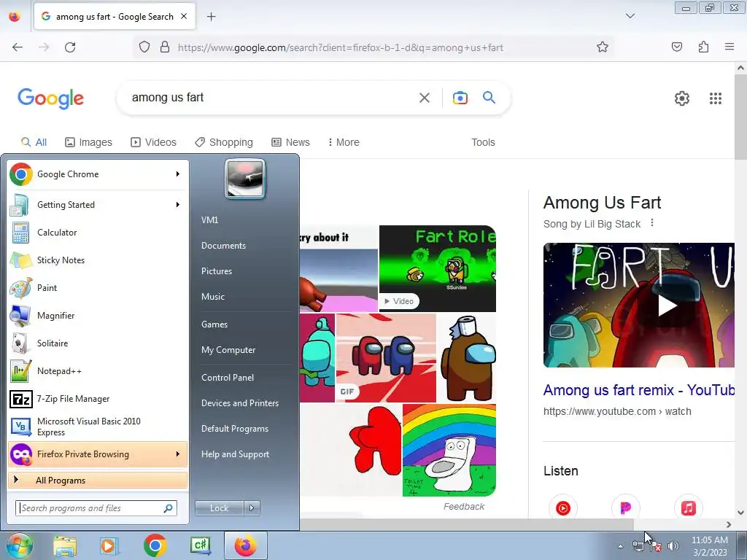Open the Fart Role video thumbnail
The image size is (747, 560).
[x=438, y=268]
